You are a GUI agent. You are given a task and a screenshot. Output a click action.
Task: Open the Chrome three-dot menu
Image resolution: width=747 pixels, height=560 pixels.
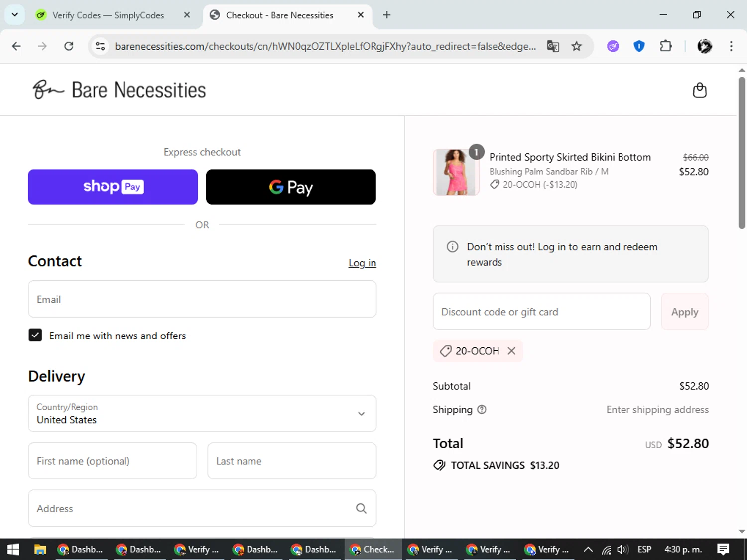click(x=731, y=46)
